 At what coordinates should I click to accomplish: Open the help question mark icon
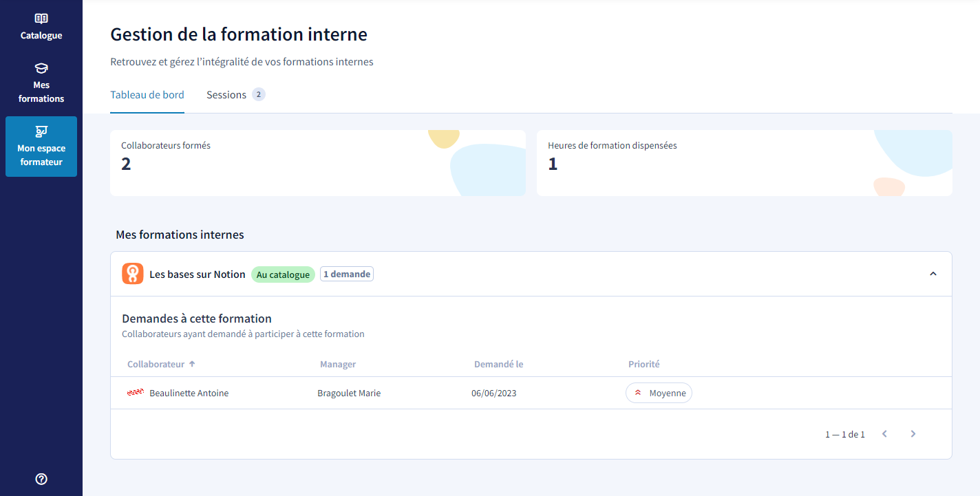click(x=41, y=479)
